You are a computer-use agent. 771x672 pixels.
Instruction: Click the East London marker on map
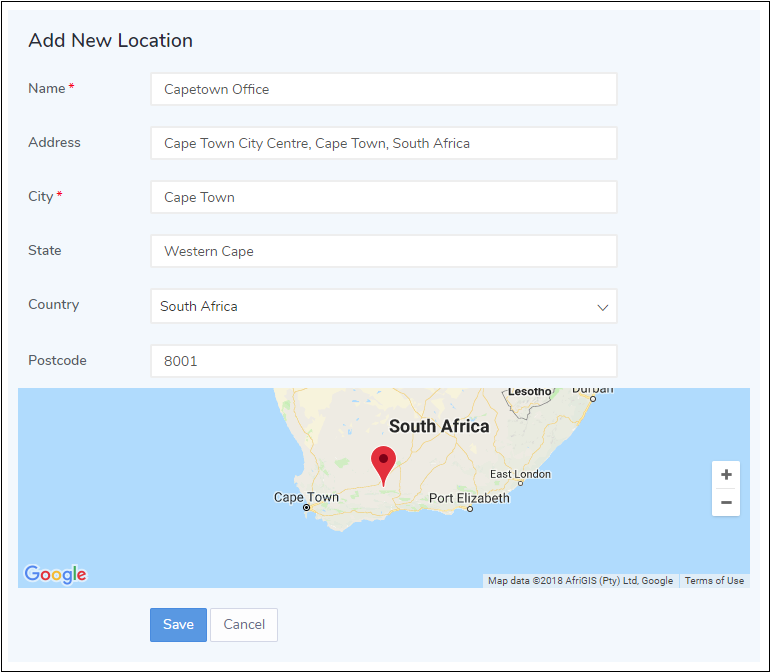coord(546,483)
